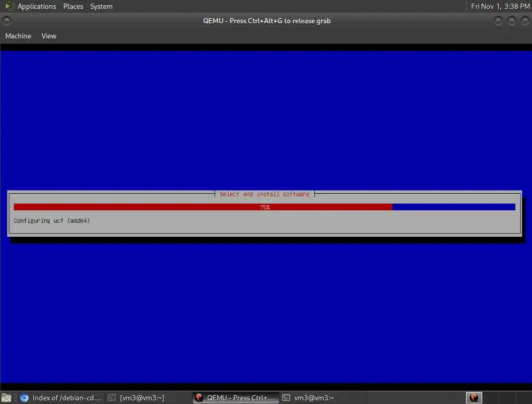Screen dimensions: 532x404
Task: Open the View menu in QEMU
Action: (x=49, y=36)
